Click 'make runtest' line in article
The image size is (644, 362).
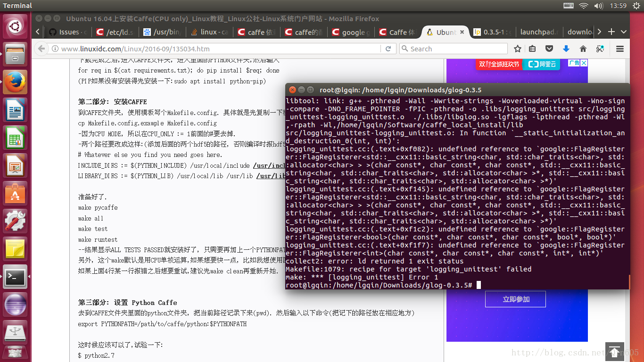click(98, 239)
